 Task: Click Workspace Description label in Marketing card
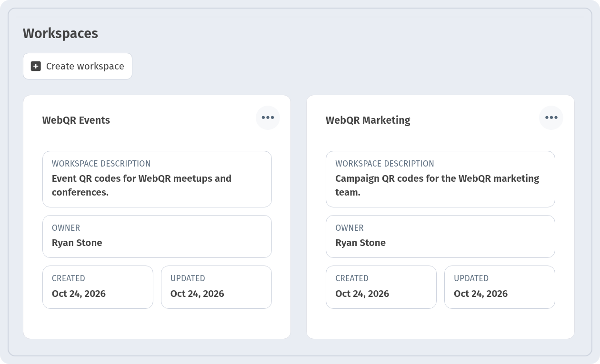pos(385,164)
